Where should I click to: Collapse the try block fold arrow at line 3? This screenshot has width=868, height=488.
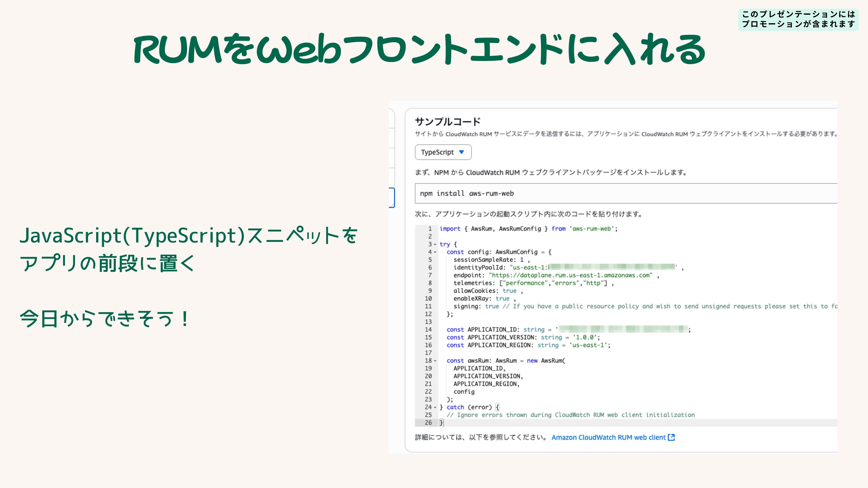click(x=435, y=244)
